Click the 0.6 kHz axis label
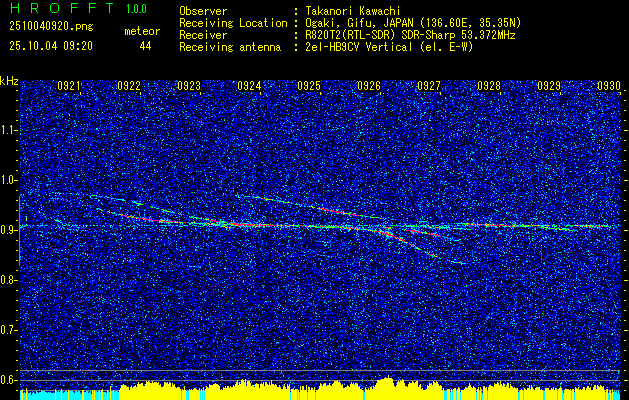The image size is (629, 400). click(9, 380)
